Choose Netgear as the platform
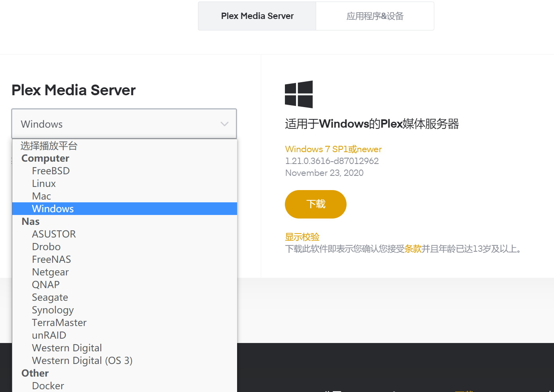 coord(124,272)
